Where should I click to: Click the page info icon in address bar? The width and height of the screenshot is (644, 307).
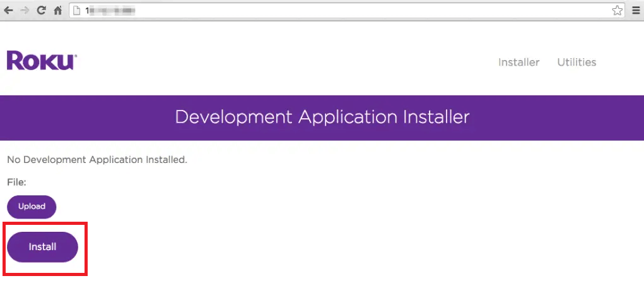click(78, 11)
